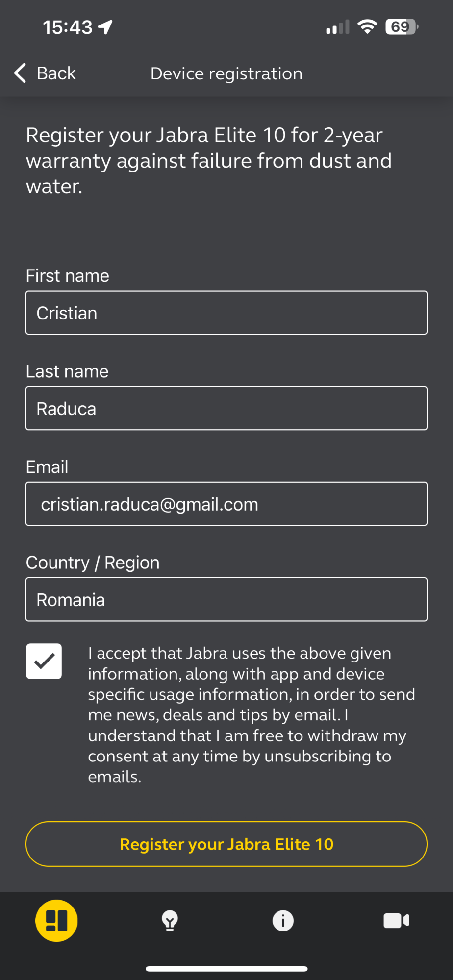Viewport: 453px width, 980px height.
Task: Tap the Back text button
Action: pyautogui.click(x=56, y=73)
